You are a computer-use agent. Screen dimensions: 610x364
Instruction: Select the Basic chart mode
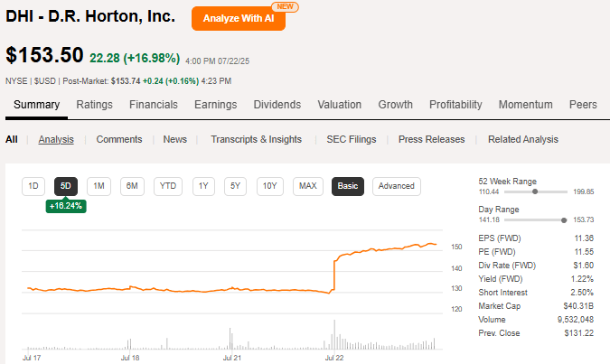(x=348, y=186)
